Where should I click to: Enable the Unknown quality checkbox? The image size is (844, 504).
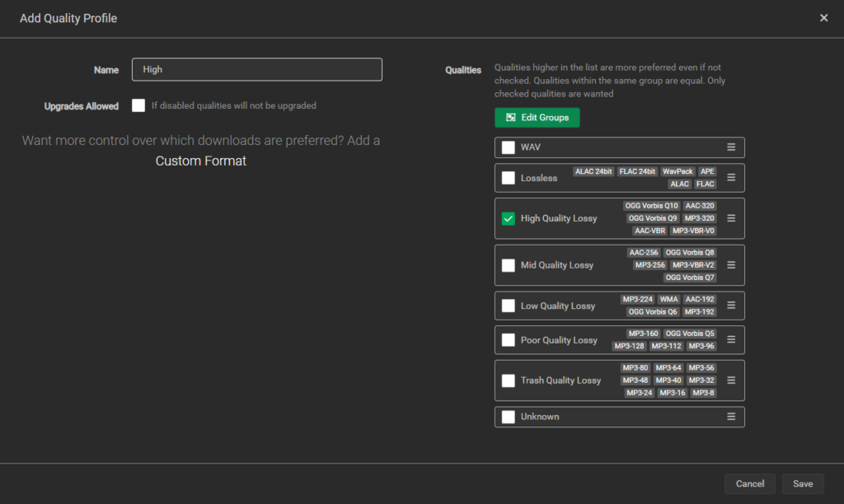(508, 417)
